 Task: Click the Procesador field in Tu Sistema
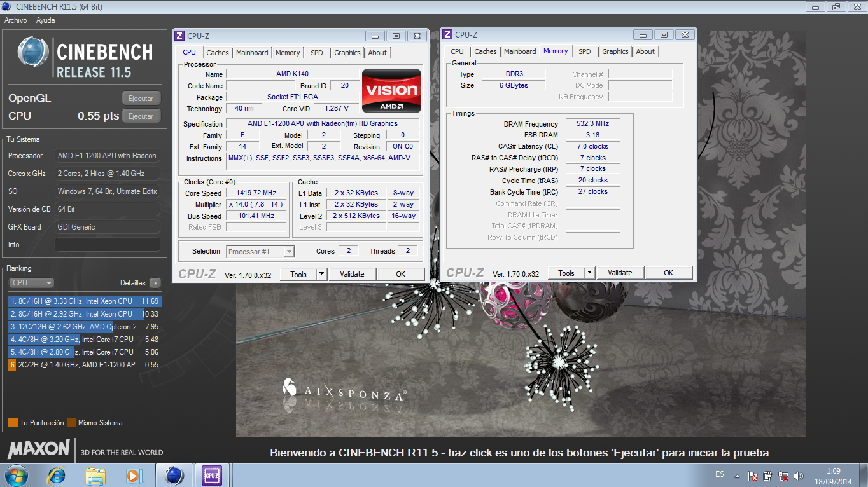[x=107, y=156]
